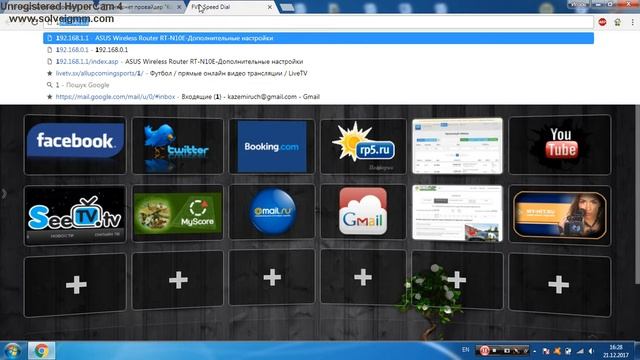640x360 pixels.
Task: Add a dial using plus tile below MyScore
Action: [x=178, y=280]
